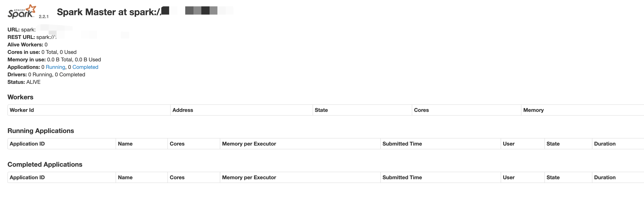This screenshot has height=223, width=644.
Task: Sort Completed Applications by Duration column
Action: (x=605, y=178)
